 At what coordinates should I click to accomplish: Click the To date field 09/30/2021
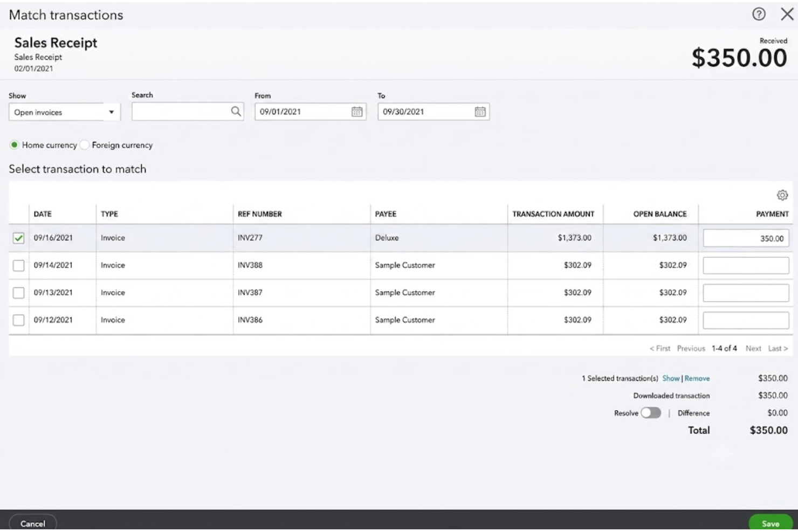click(x=433, y=112)
